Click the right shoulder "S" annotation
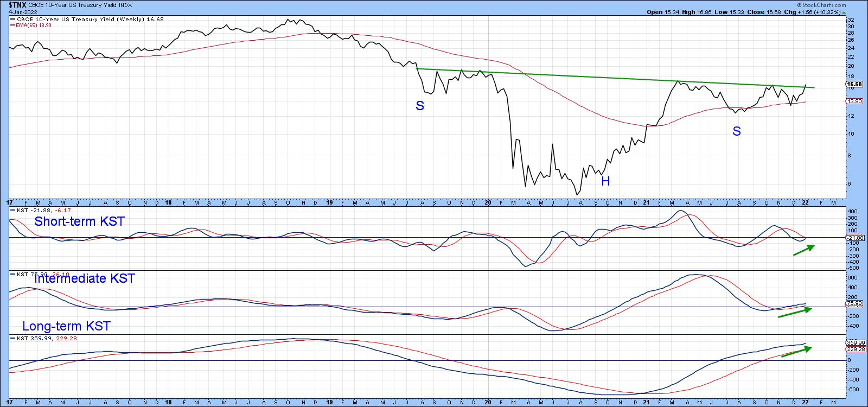The width and height of the screenshot is (868, 407). [736, 131]
